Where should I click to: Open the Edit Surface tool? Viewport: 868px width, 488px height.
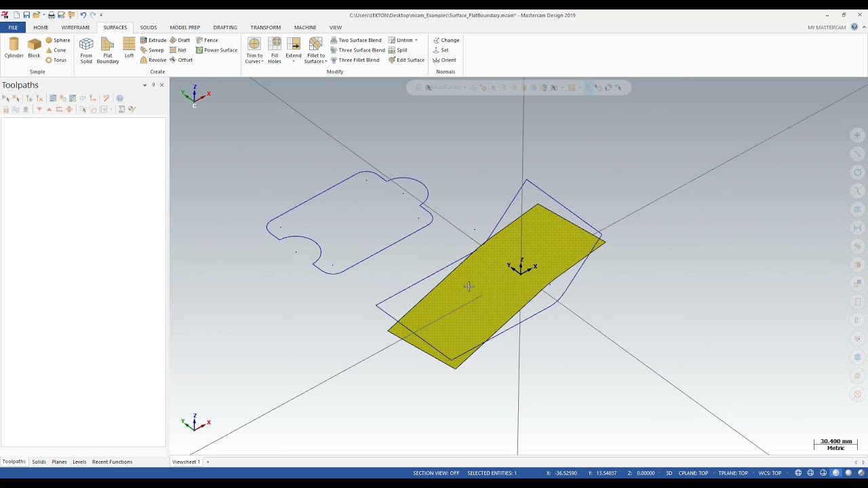pyautogui.click(x=406, y=60)
